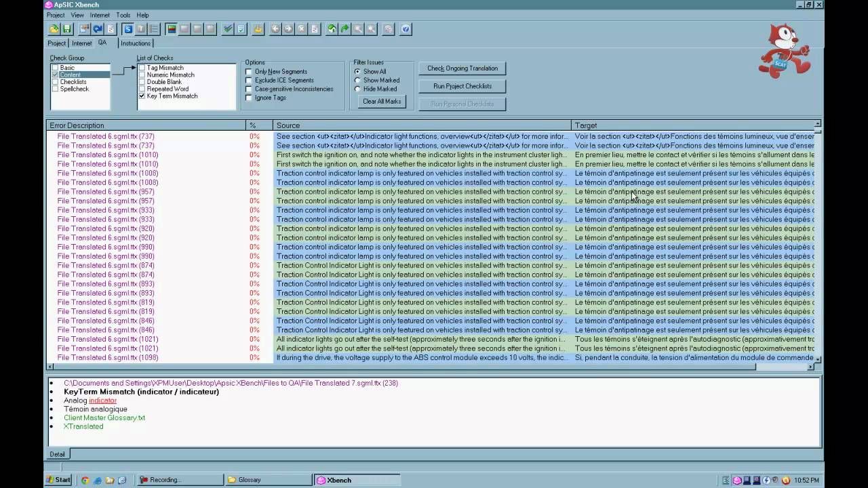868x488 pixels.
Task: Select the Hide Marked filter radio button
Action: click(357, 89)
